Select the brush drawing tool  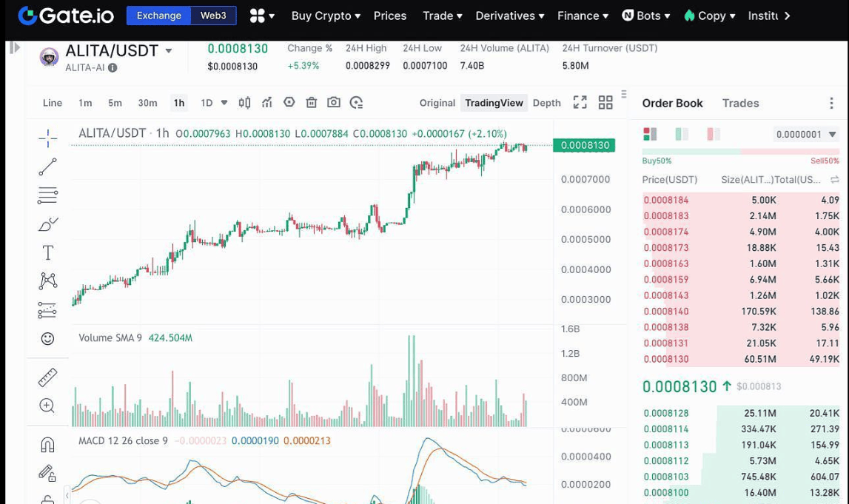coord(47,224)
